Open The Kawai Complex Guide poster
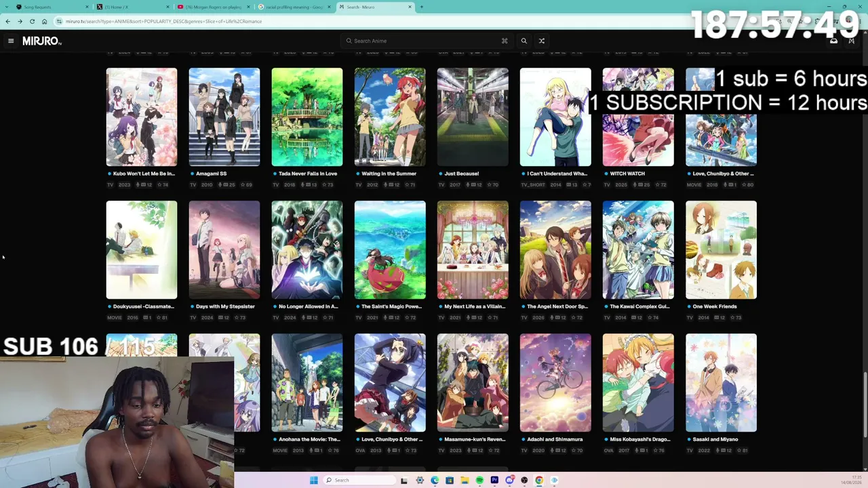Screen dimensions: 868x488 638,249
